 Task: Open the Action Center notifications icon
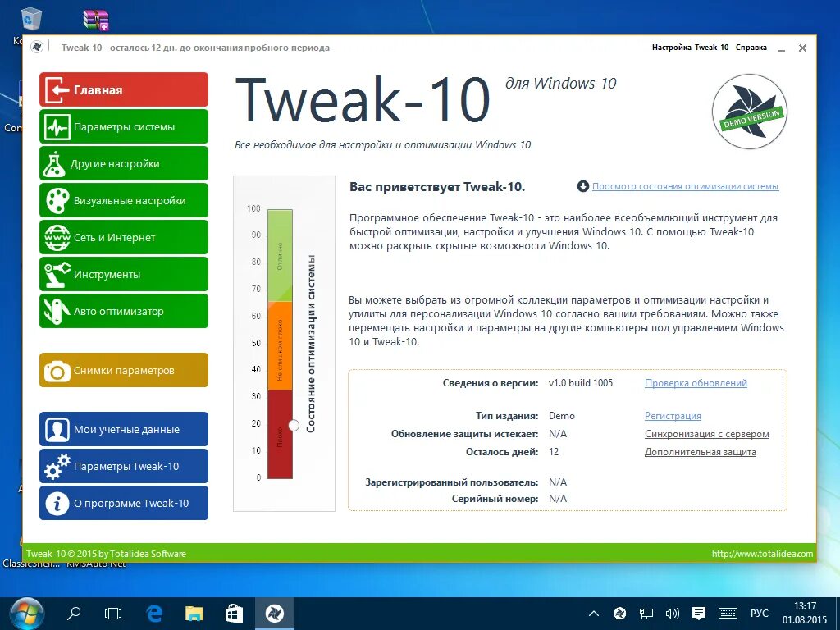click(x=699, y=614)
